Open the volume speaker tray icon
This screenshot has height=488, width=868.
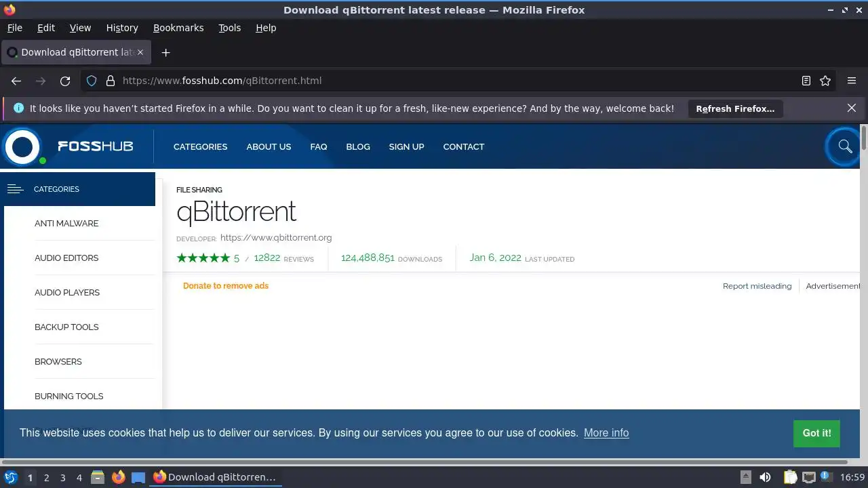pyautogui.click(x=765, y=477)
